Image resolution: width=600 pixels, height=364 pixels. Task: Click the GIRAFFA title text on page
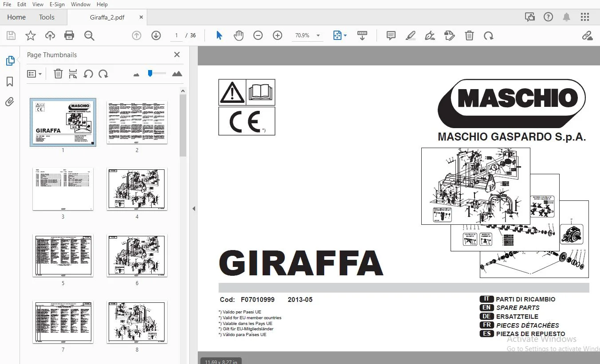pyautogui.click(x=301, y=263)
